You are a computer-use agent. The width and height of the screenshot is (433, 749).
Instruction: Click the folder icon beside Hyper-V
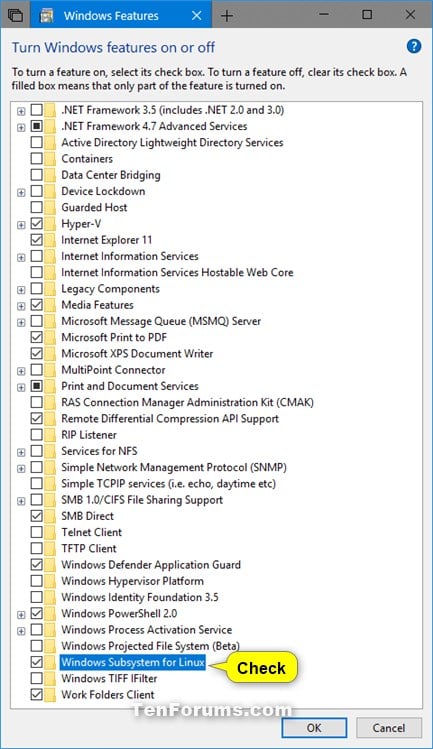(x=50, y=224)
